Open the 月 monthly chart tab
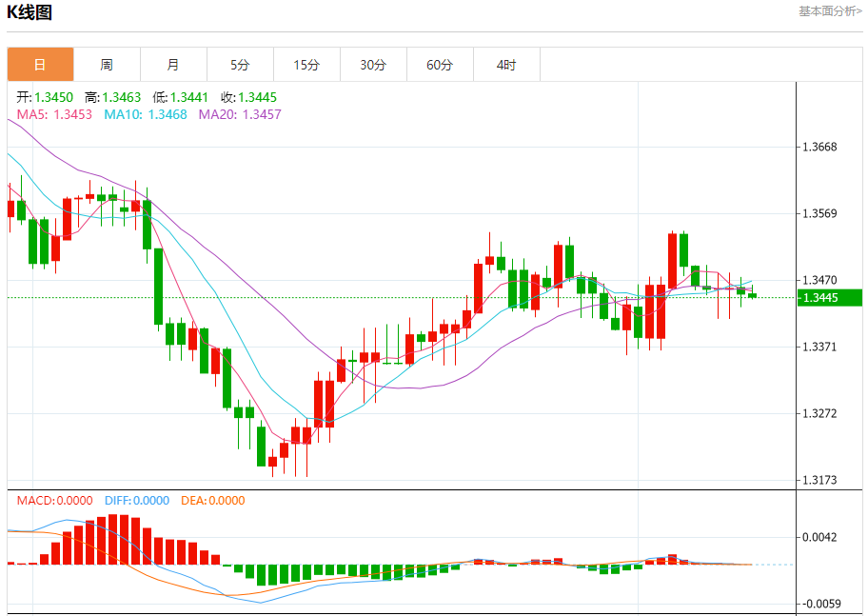 (173, 65)
